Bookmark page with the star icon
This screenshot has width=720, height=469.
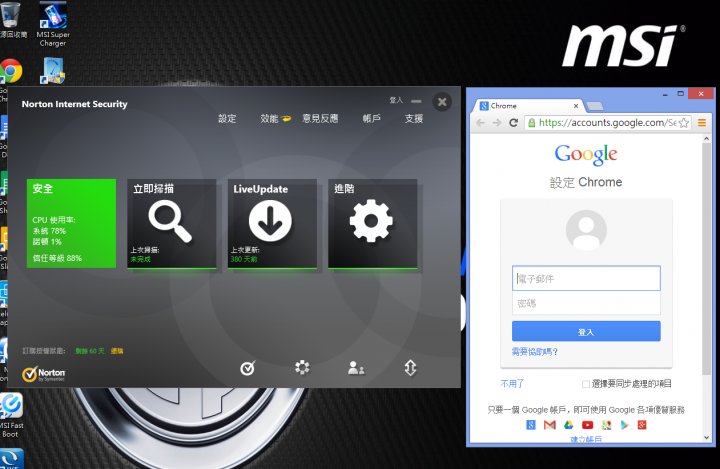pos(684,123)
